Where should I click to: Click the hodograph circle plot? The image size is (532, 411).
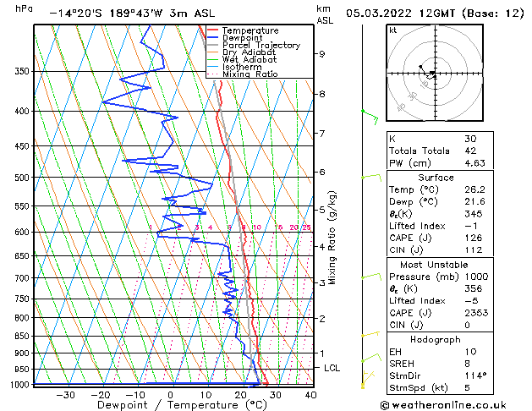coord(433,74)
